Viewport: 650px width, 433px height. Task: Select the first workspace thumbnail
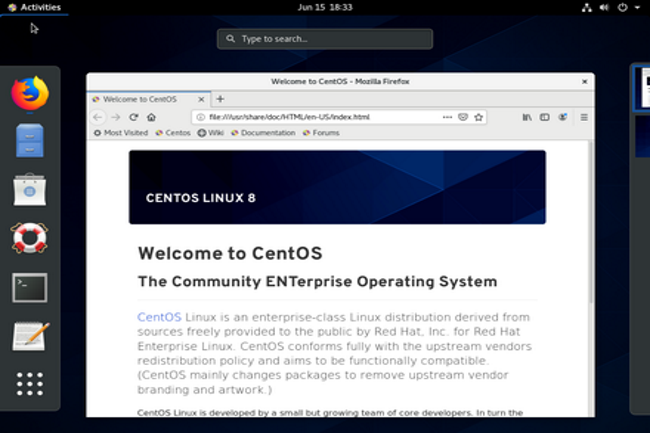coord(642,89)
